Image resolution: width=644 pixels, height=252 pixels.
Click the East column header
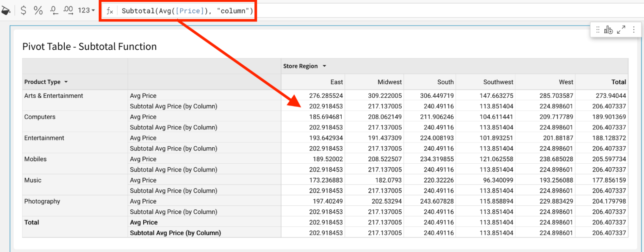click(x=336, y=82)
